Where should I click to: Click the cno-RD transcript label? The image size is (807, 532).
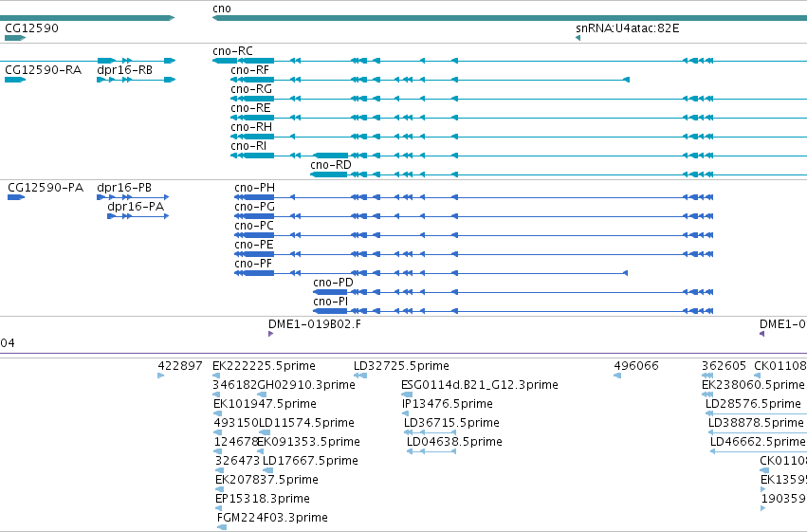[331, 165]
